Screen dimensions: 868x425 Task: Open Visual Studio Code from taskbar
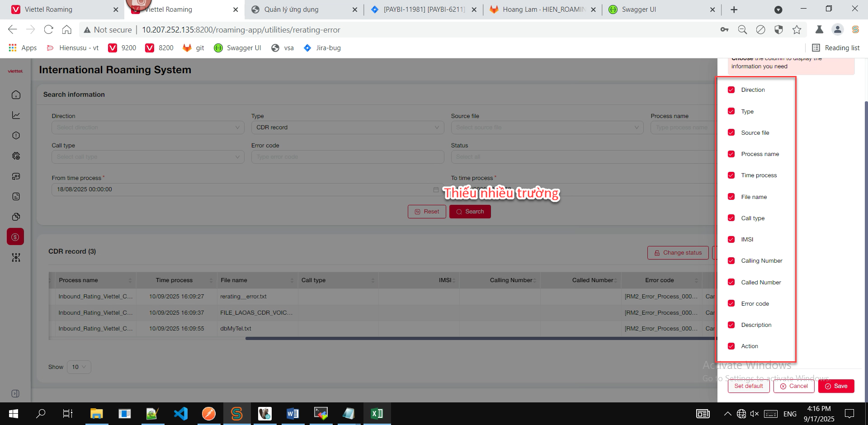point(181,413)
